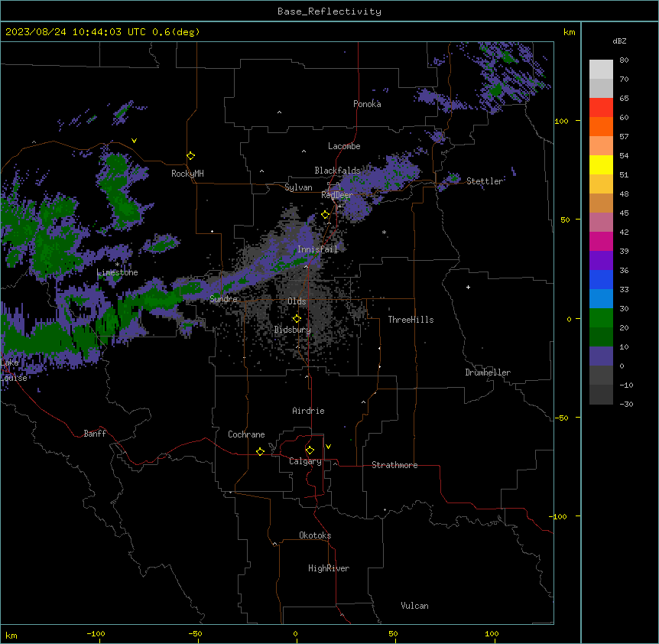Pick the magenta 39-42 dBZ legend swatch
This screenshot has height=644, width=659.
[601, 242]
